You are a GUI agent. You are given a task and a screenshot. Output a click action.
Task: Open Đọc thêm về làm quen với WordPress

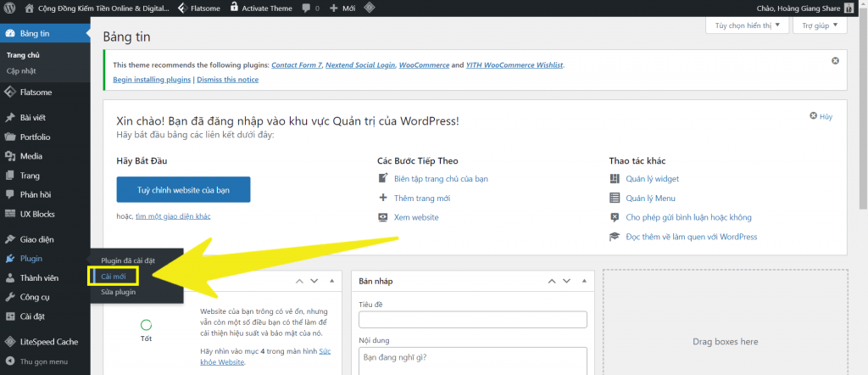click(692, 237)
